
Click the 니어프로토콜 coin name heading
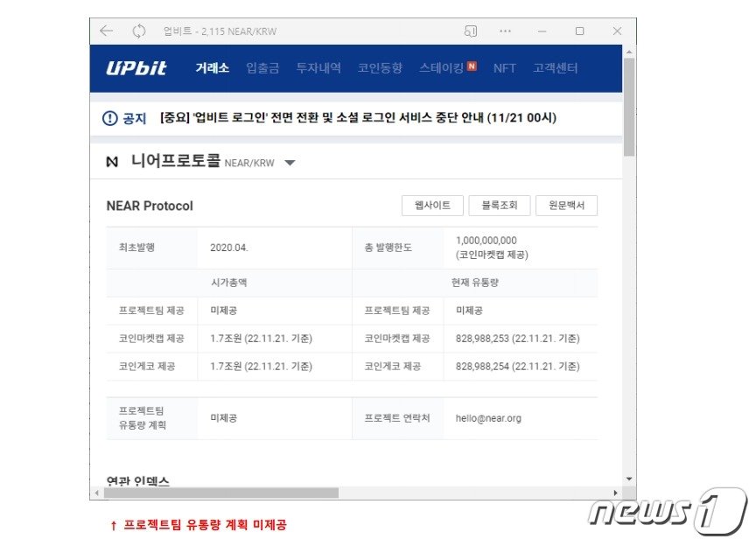click(x=176, y=160)
